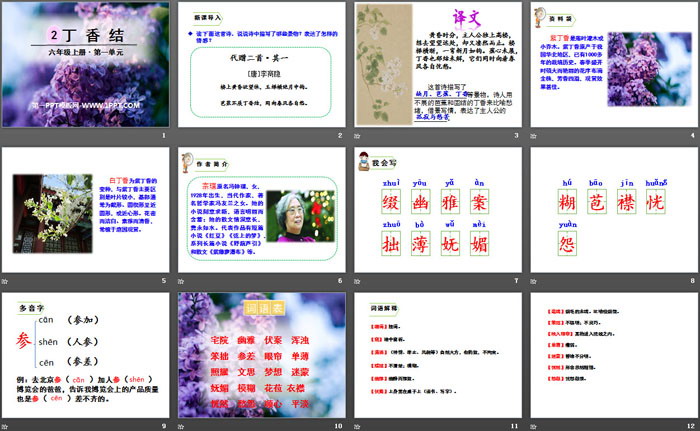Click the slide number 10 label
This screenshot has width=700, height=431.
click(x=338, y=426)
